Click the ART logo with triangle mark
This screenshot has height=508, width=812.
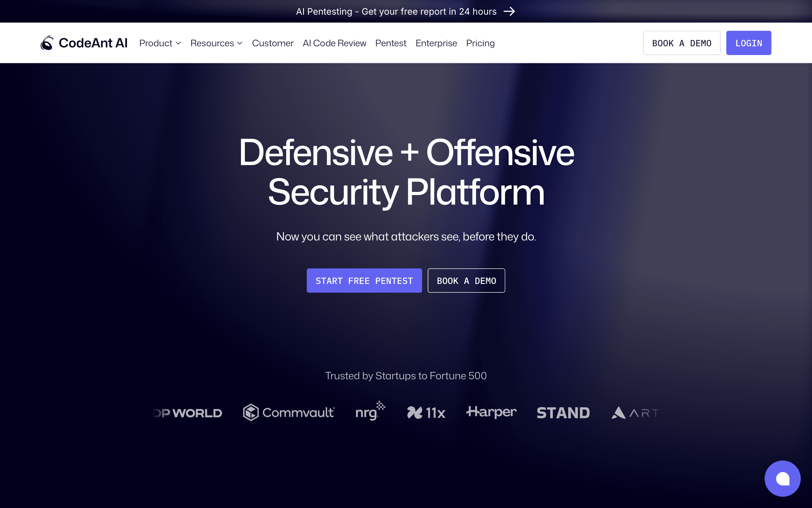click(x=635, y=413)
